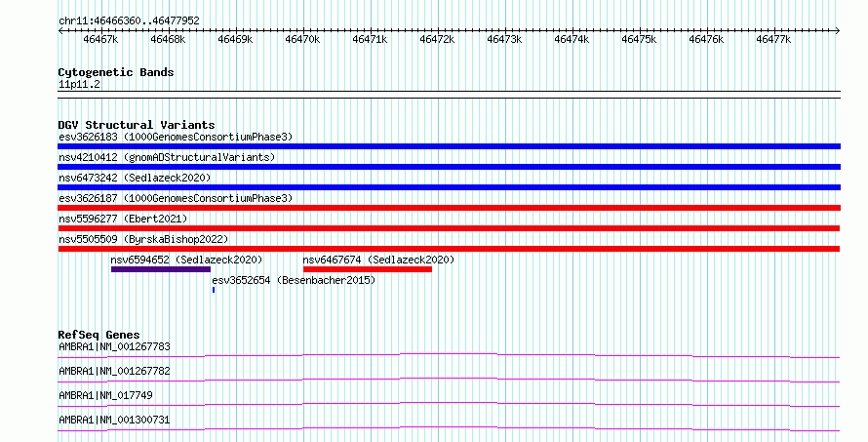Screen dimensions: 868x442
Task: Open label nsv6594652 (Sedlazeck2020)
Action: point(186,260)
